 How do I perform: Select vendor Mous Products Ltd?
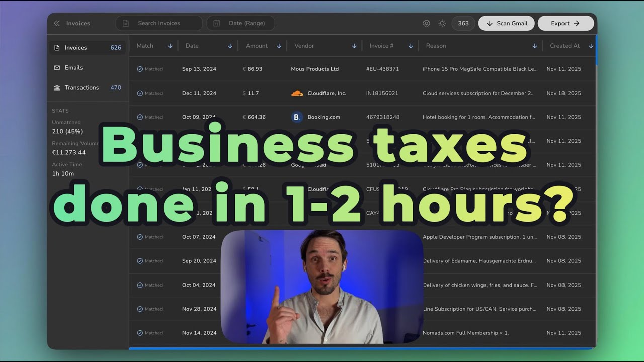[x=314, y=69]
